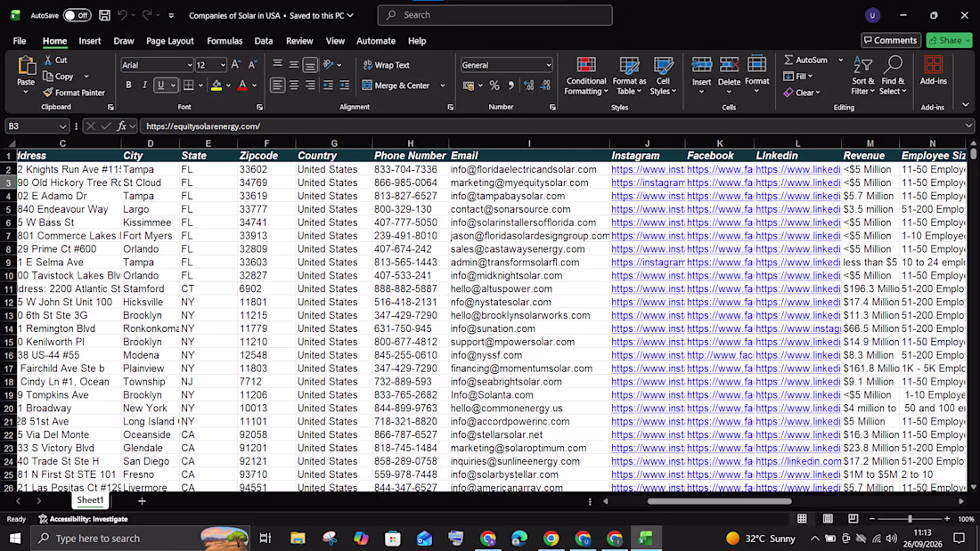
Task: Toggle Normal view in status bar
Action: point(802,519)
